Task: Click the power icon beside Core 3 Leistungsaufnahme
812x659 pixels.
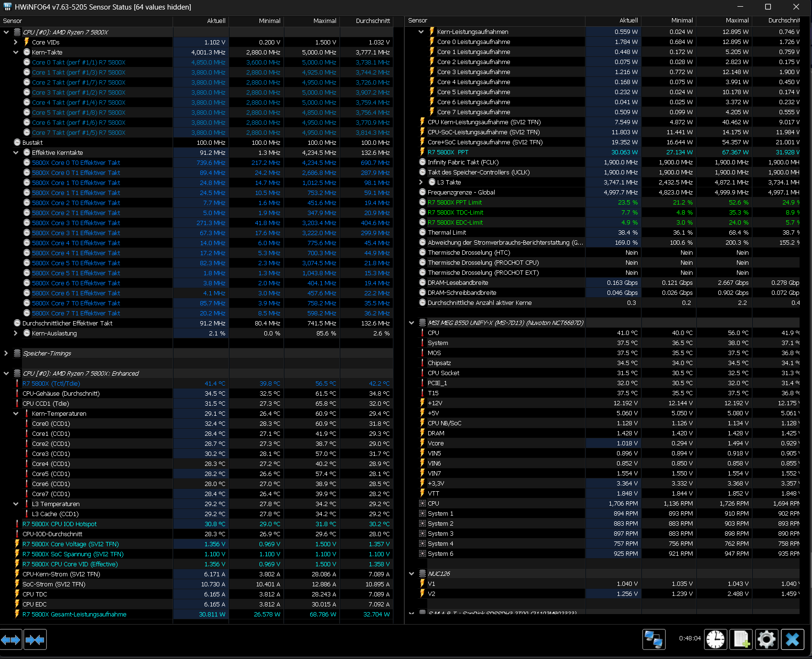Action: point(432,72)
